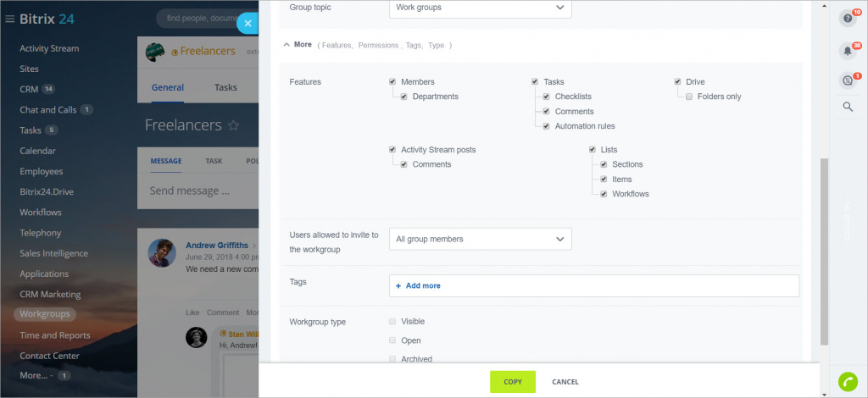
Task: Select the MESSAGE post tab
Action: pos(166,161)
